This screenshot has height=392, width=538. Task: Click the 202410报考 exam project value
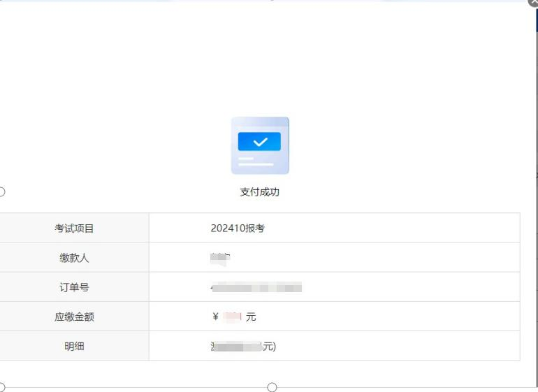pos(238,228)
